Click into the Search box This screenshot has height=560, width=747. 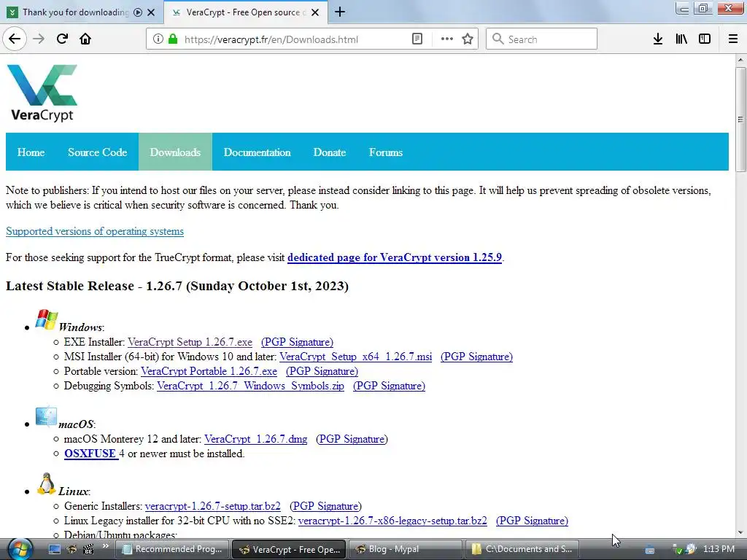point(541,39)
